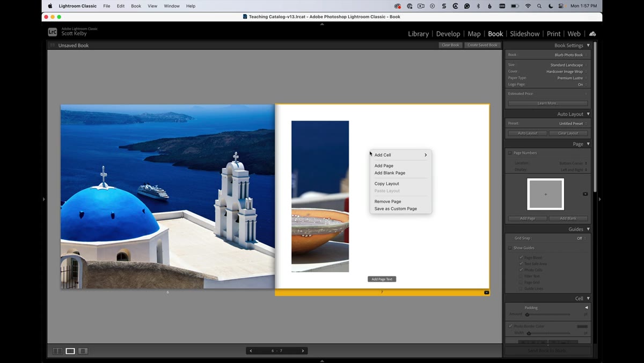
Task: Toggle the Page Numbers checkbox
Action: [510, 153]
